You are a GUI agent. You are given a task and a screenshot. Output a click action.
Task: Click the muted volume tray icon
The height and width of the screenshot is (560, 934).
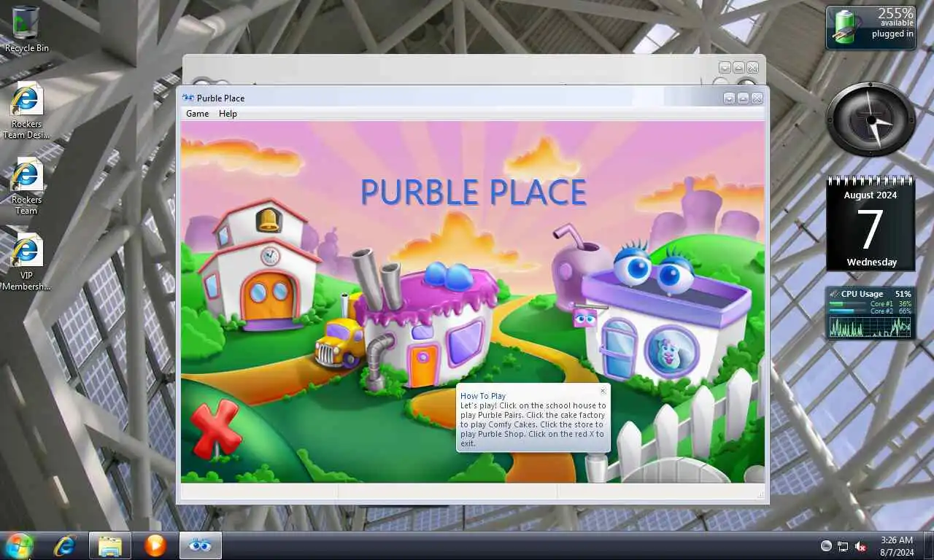tap(860, 546)
